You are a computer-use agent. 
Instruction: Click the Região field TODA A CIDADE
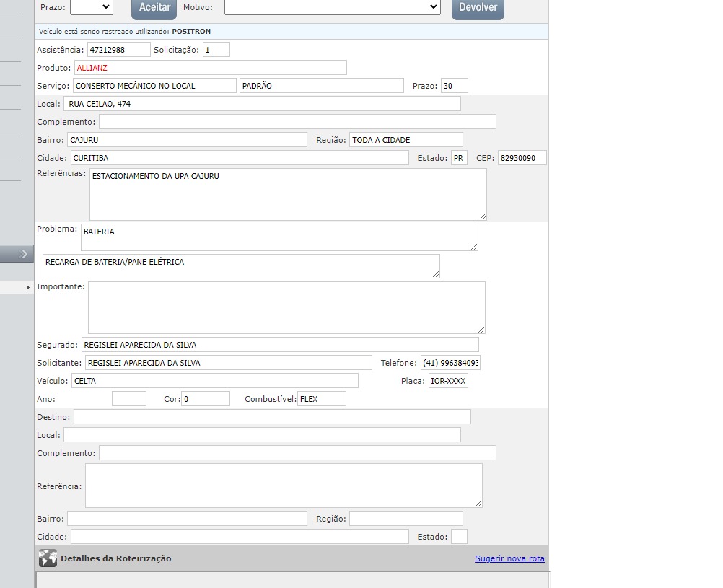[406, 140]
